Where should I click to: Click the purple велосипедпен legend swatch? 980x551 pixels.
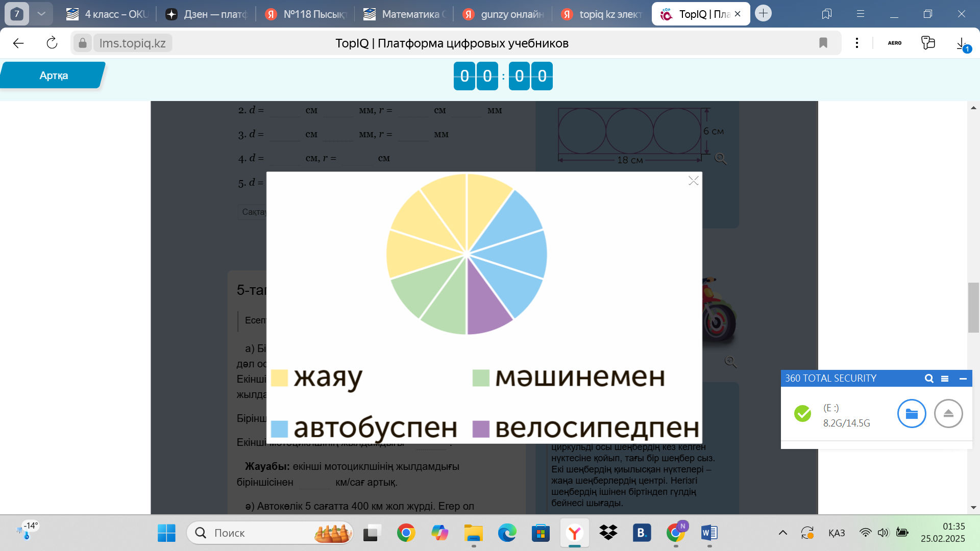481,429
